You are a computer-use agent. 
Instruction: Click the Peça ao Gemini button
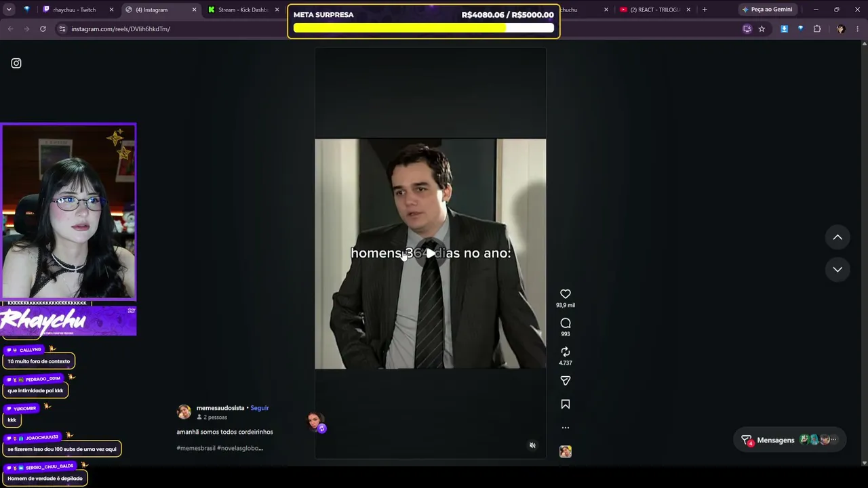tap(767, 9)
